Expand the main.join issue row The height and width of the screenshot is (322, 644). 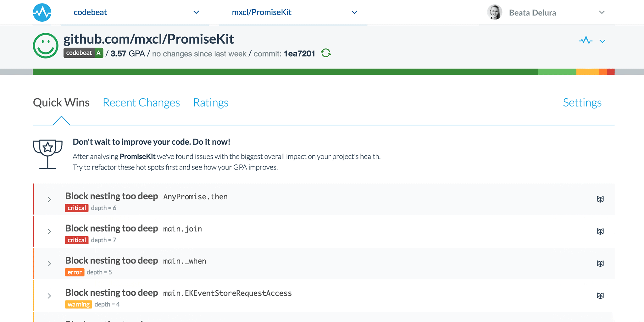coord(49,232)
